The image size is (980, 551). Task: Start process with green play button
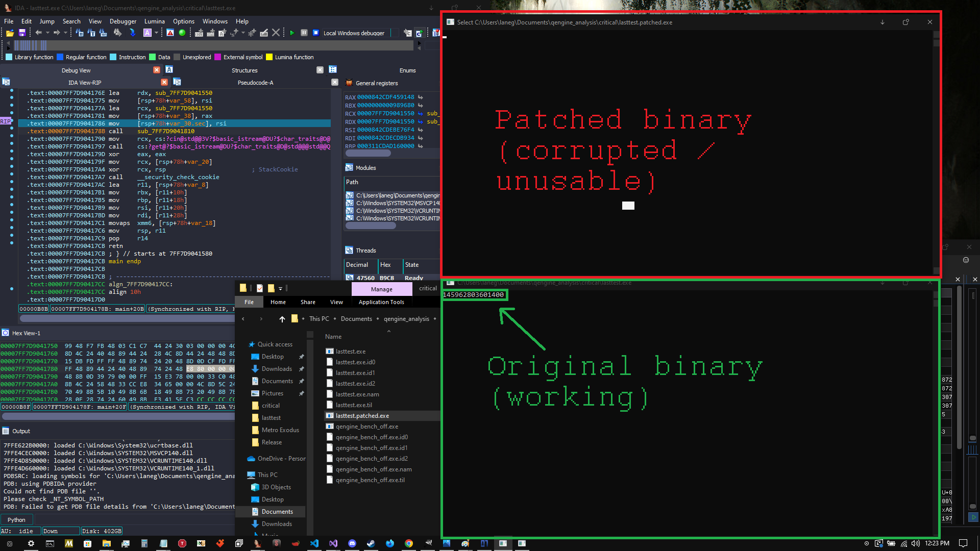click(x=292, y=33)
